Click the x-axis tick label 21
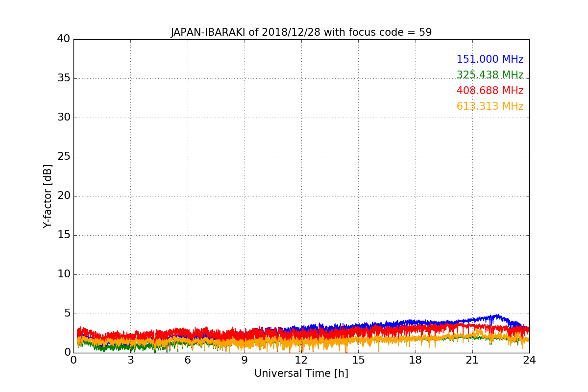The height and width of the screenshot is (392, 588). point(472,360)
